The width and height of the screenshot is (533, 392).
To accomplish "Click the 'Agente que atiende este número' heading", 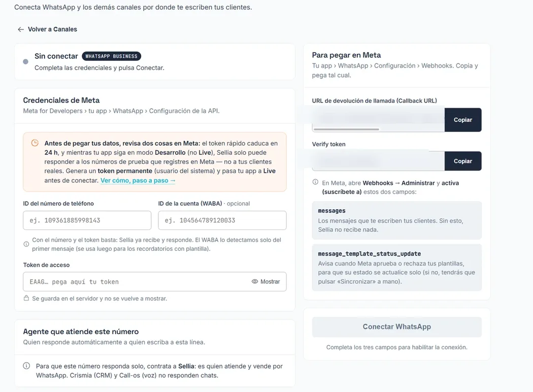I will coord(81,332).
